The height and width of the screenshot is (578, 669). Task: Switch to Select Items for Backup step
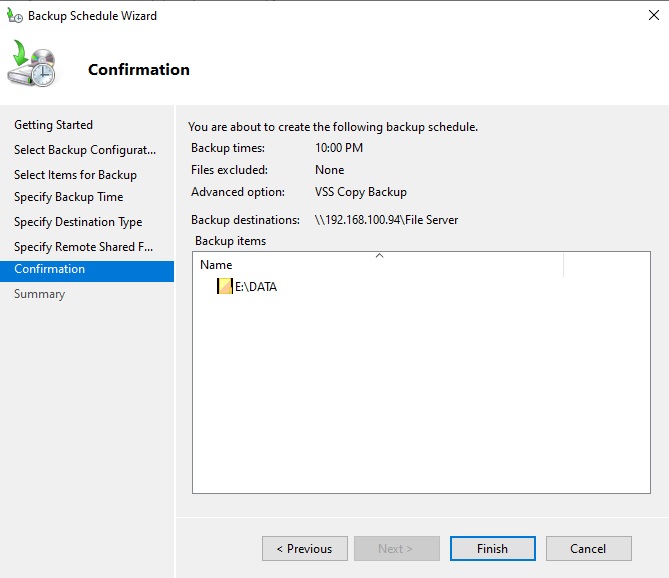[x=75, y=175]
